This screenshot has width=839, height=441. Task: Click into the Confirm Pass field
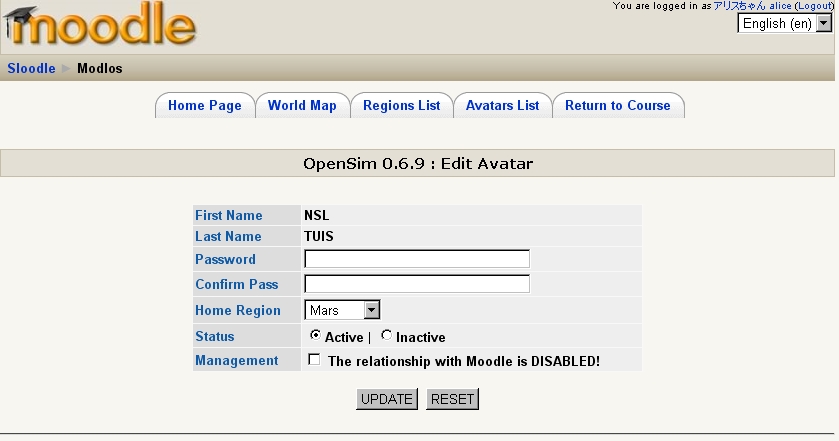click(x=416, y=284)
